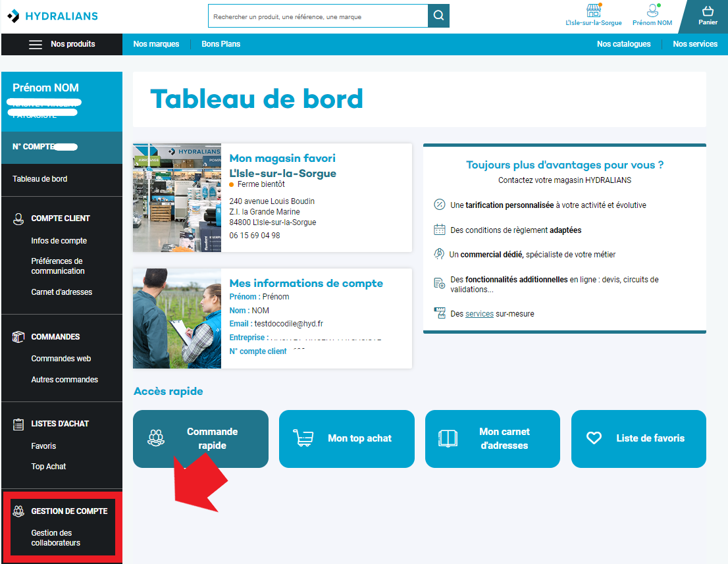Viewport: 728px width, 564px height.
Task: Open Infos de compte
Action: coord(59,241)
